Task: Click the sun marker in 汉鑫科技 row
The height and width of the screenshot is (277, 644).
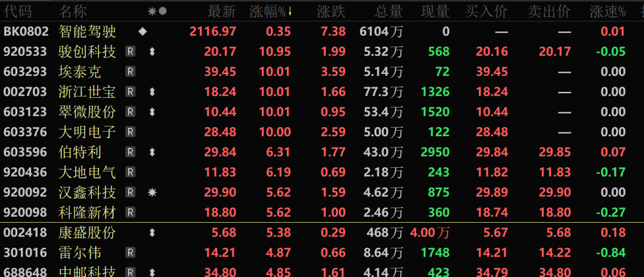Action: coord(152,192)
